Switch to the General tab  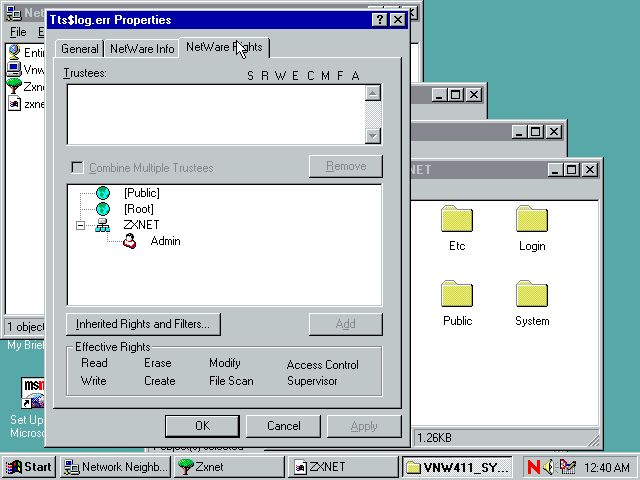coord(80,49)
